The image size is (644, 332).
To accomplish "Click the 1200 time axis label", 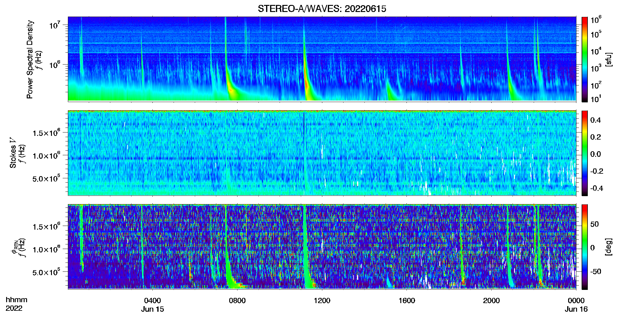I will click(322, 300).
